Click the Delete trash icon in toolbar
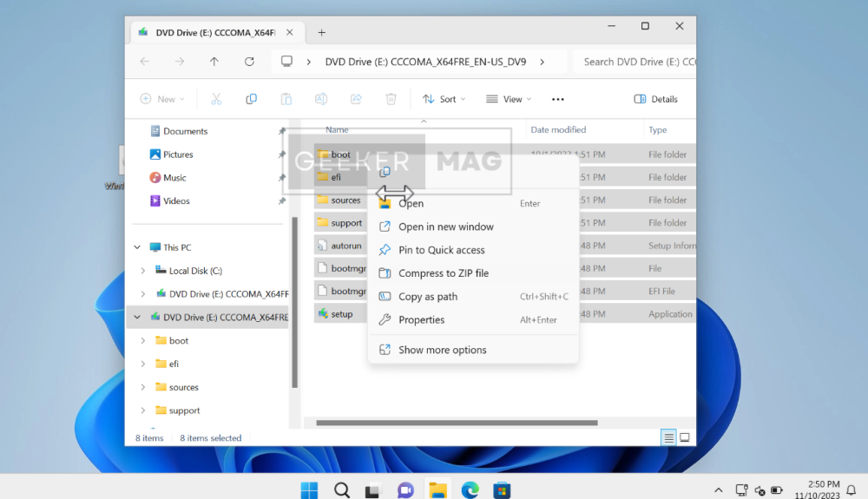Image resolution: width=868 pixels, height=499 pixels. 391,99
